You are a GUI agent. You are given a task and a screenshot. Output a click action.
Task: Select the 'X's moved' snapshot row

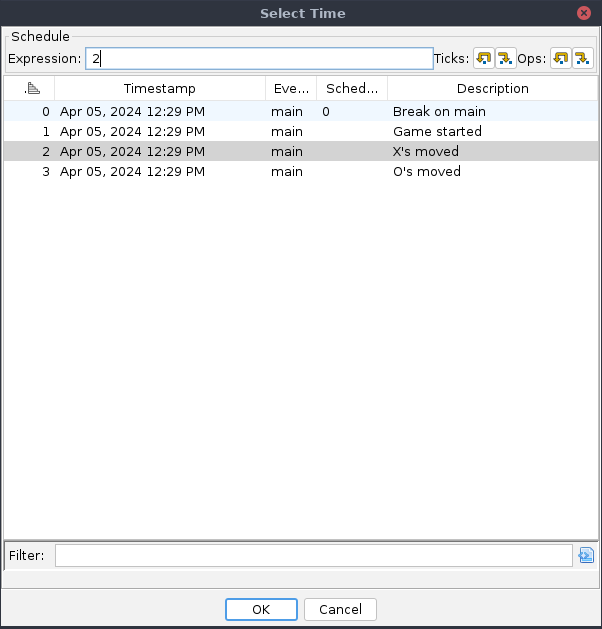coord(426,152)
